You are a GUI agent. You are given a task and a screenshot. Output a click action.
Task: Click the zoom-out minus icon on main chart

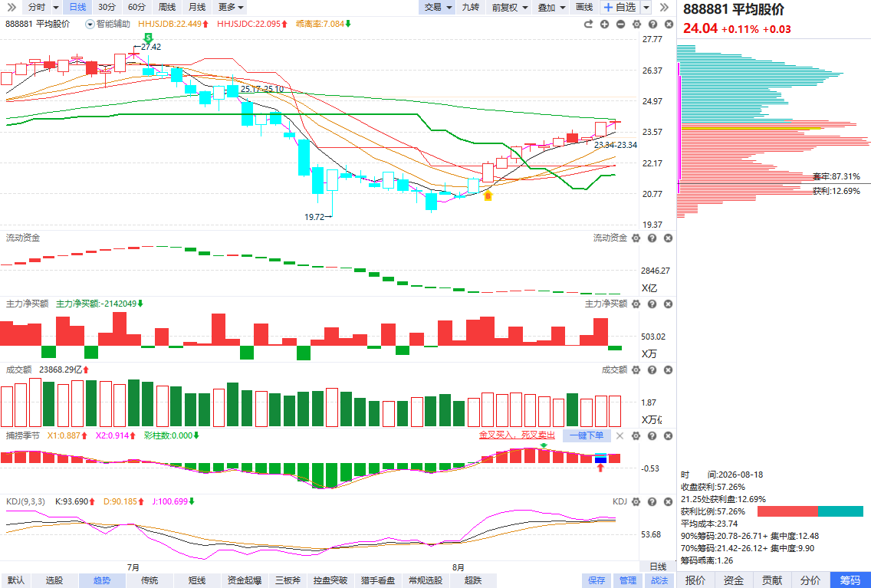(x=620, y=24)
